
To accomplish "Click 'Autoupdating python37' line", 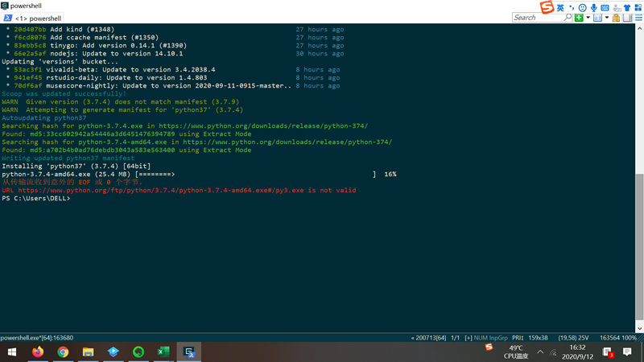I will coord(44,117).
